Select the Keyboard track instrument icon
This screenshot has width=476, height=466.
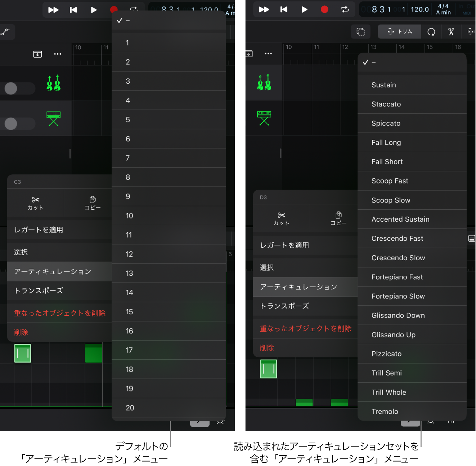pyautogui.click(x=53, y=118)
